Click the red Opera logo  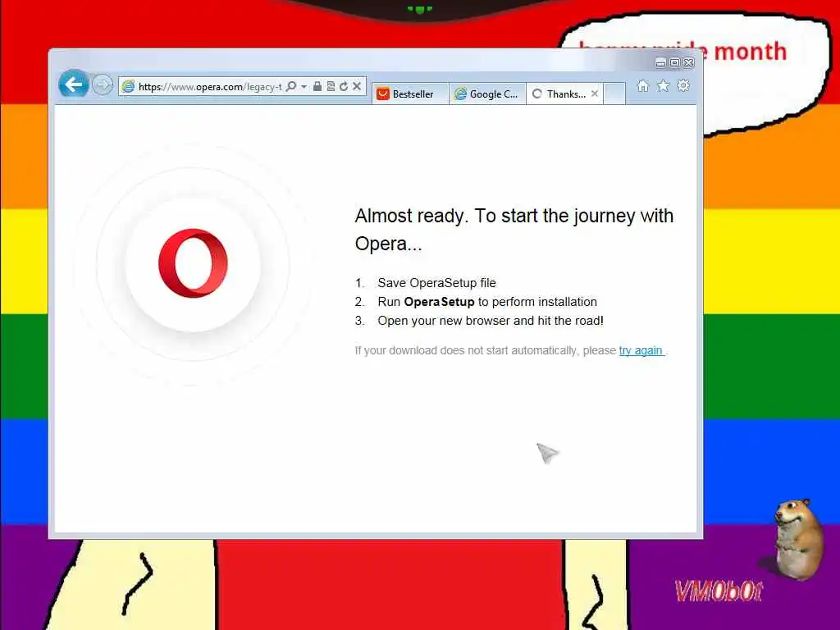coord(193,263)
